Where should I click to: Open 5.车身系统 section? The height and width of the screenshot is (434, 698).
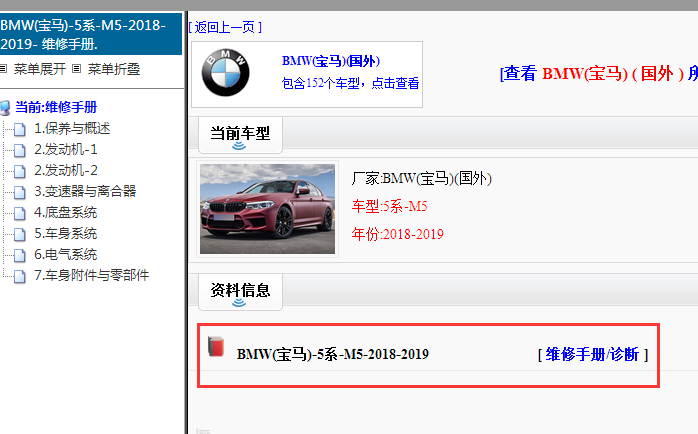click(x=65, y=233)
